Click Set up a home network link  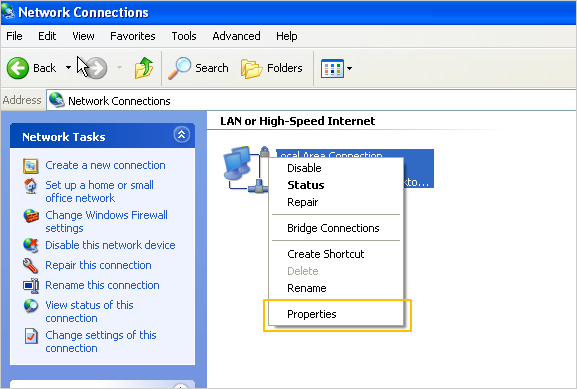[99, 191]
